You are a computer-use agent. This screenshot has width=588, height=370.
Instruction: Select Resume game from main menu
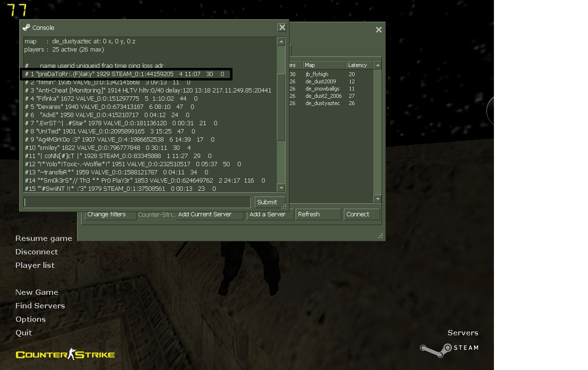pyautogui.click(x=43, y=238)
